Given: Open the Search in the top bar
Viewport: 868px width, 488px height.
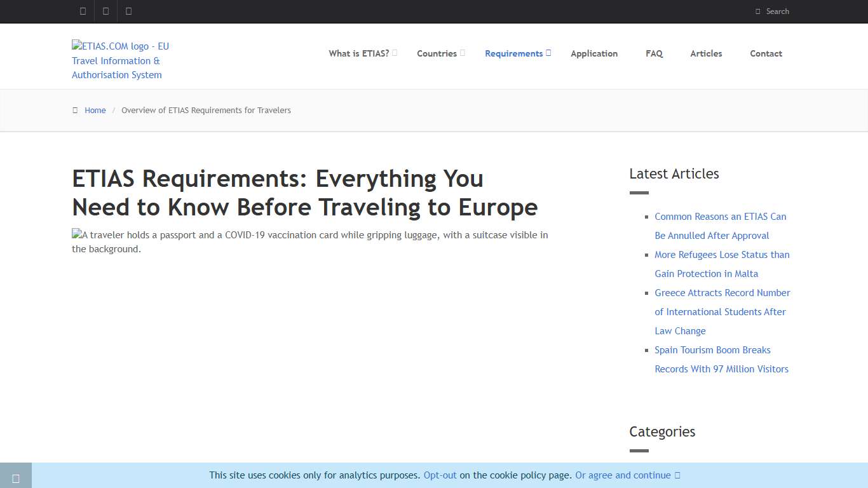Looking at the screenshot, I should [x=773, y=11].
